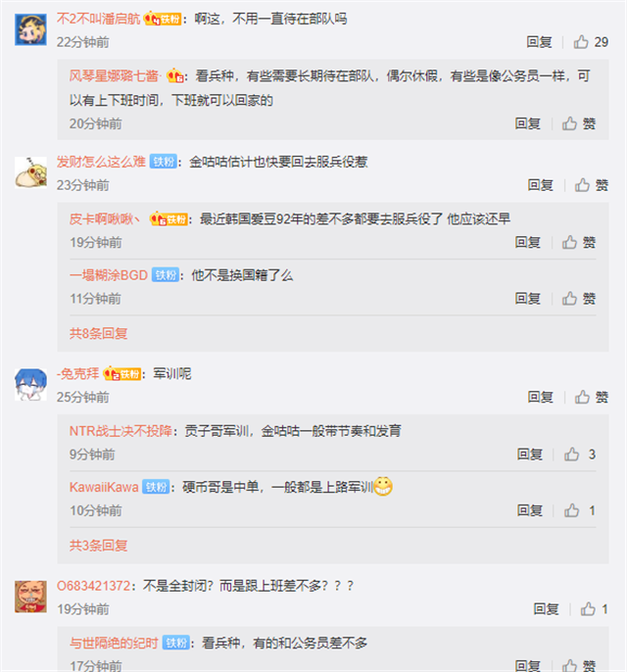
Task: Expand 共3条回复 replies
Action: (x=99, y=546)
